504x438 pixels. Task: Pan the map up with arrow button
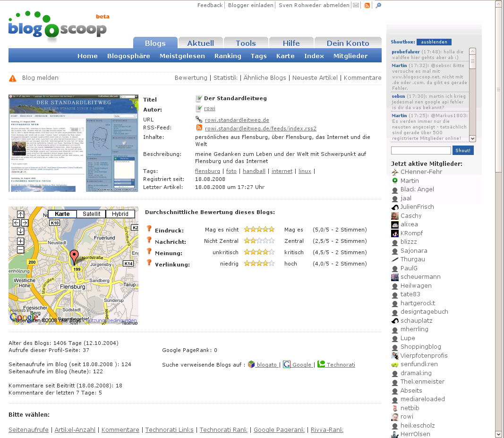(20, 215)
